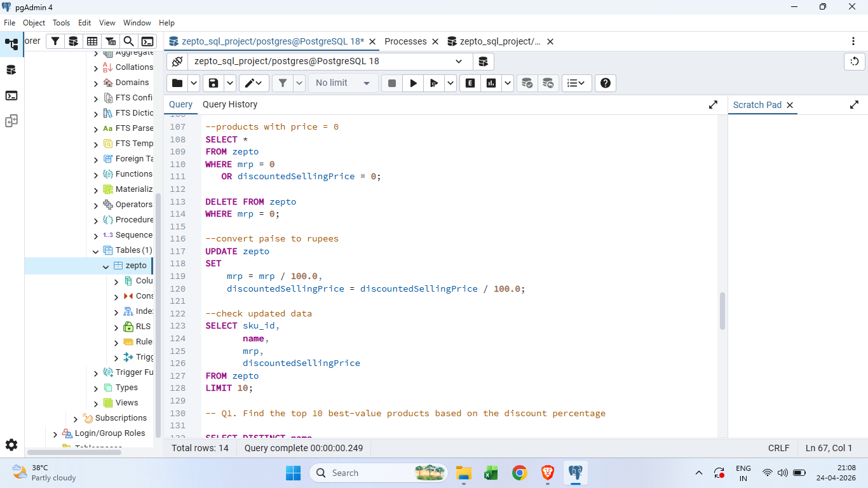The width and height of the screenshot is (868, 488).
Task: Open Query Tool from left sidebar database icon
Action: pyautogui.click(x=11, y=70)
